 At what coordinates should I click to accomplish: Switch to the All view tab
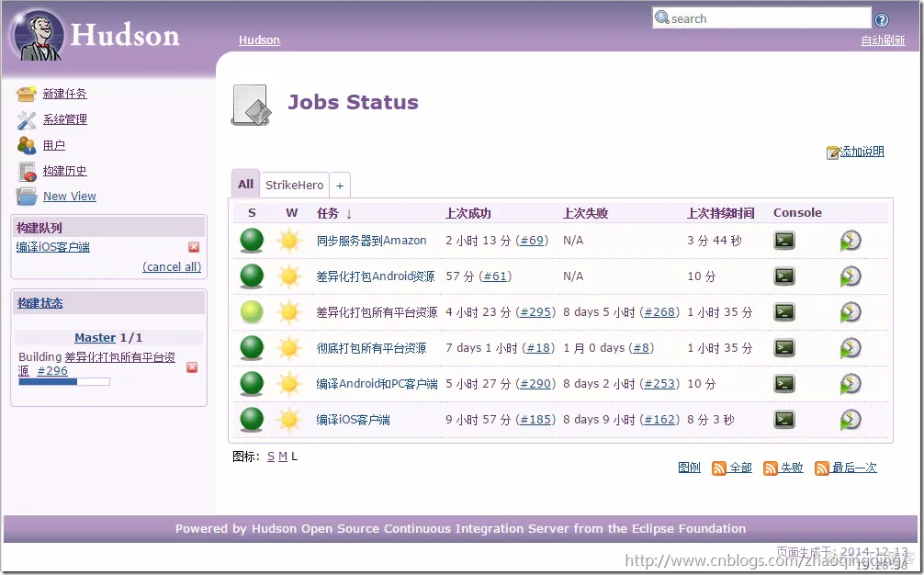point(246,185)
